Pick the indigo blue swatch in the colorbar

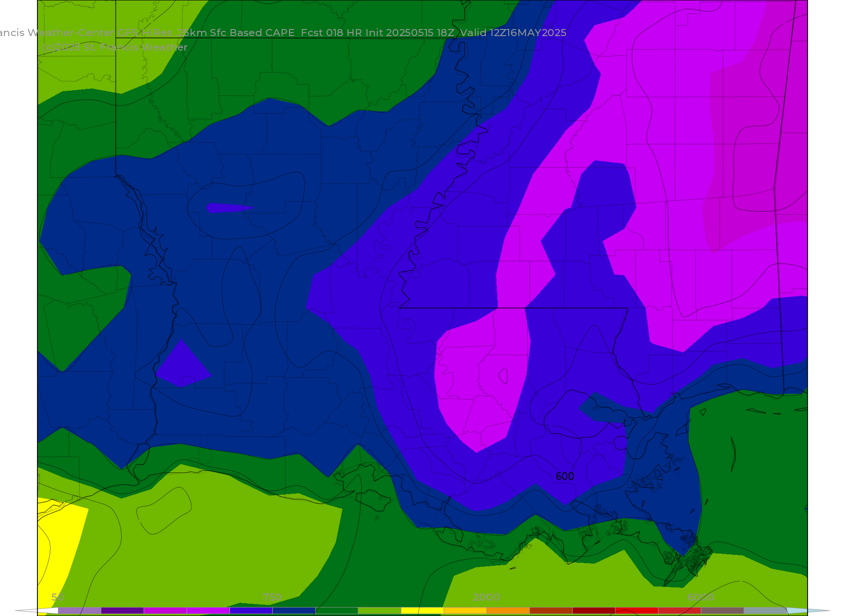(251, 611)
